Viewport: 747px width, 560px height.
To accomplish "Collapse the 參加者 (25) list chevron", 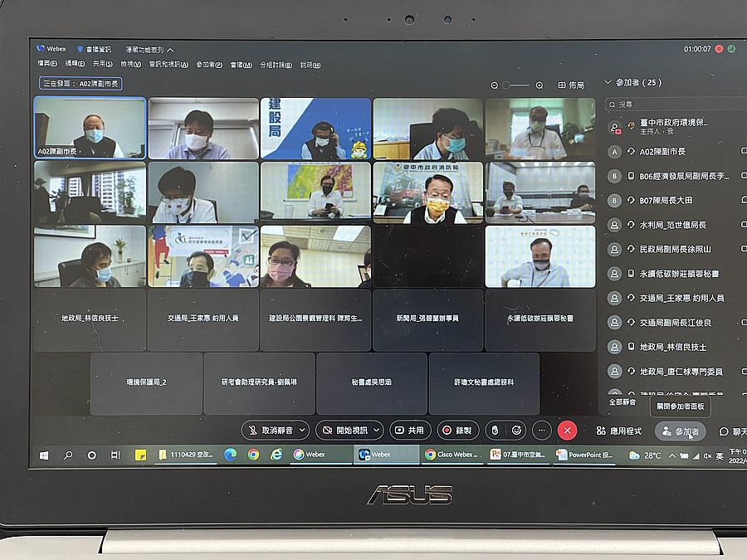I will point(608,82).
